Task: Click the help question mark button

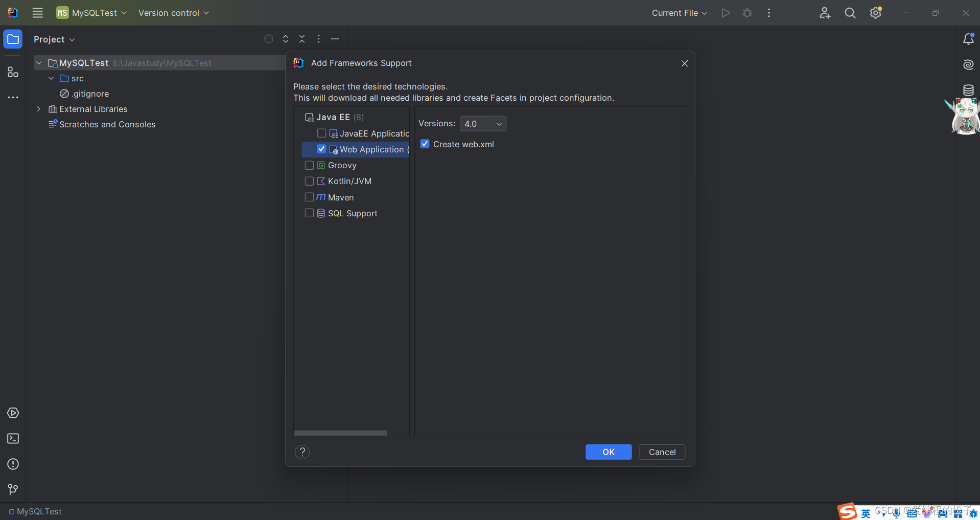Action: [302, 452]
